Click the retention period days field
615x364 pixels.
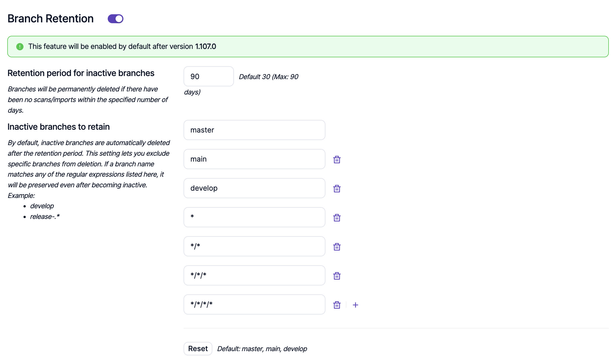coord(208,76)
